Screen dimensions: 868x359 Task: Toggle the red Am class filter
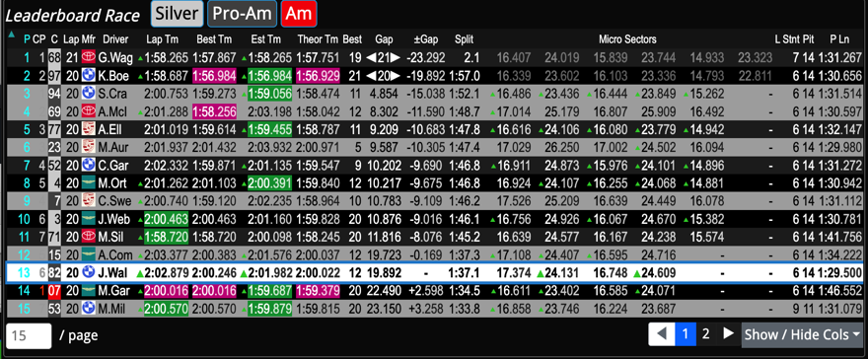pyautogui.click(x=298, y=14)
